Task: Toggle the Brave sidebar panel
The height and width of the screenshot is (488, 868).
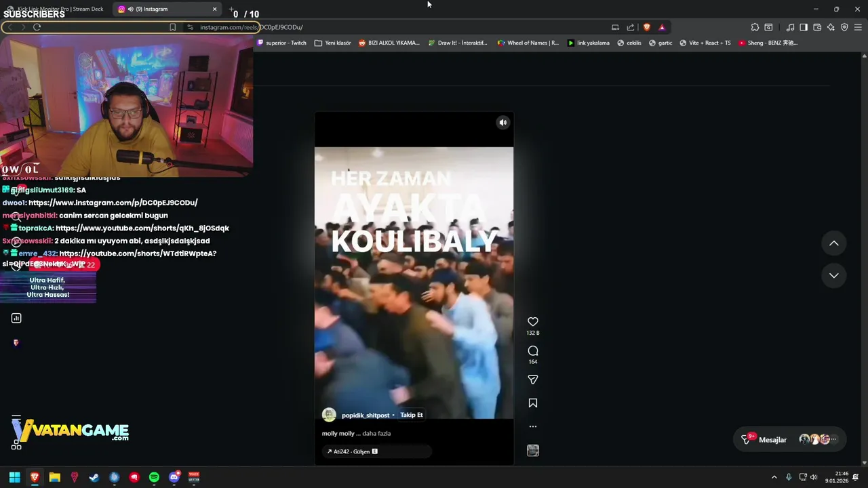Action: [x=804, y=27]
